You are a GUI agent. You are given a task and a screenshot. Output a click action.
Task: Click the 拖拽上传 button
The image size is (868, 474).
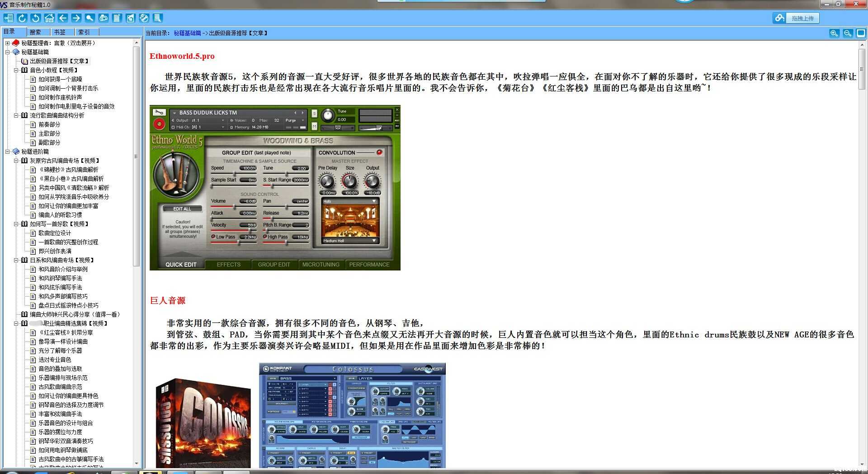point(802,18)
